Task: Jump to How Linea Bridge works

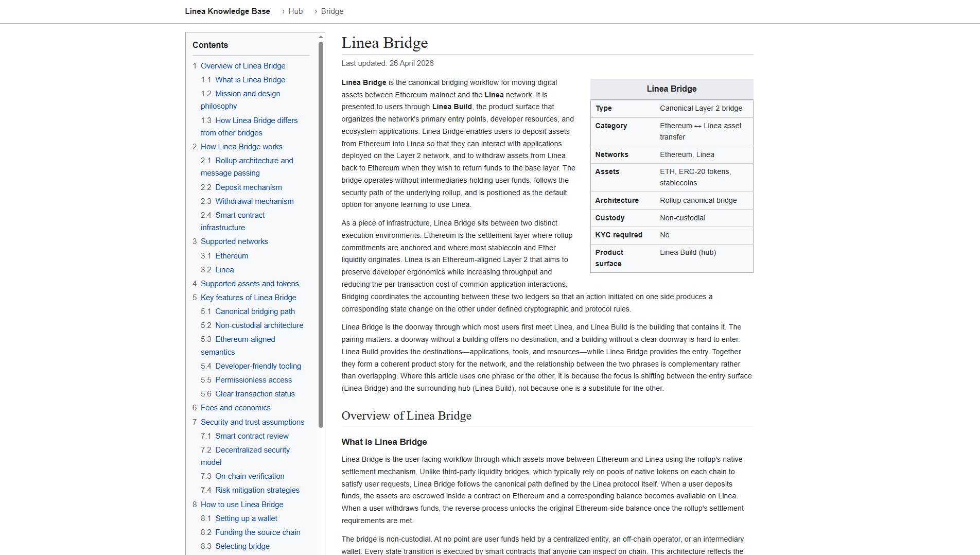Action: coord(241,147)
